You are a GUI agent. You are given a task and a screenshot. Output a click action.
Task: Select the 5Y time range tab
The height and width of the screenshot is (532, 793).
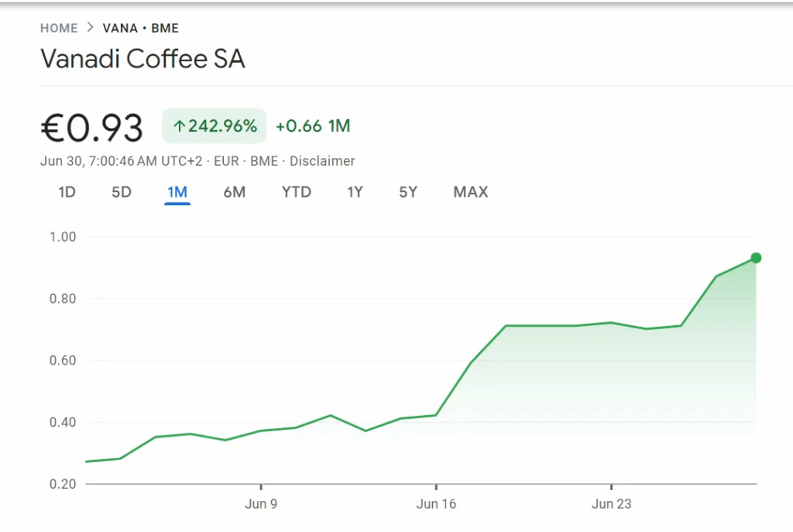(x=408, y=192)
